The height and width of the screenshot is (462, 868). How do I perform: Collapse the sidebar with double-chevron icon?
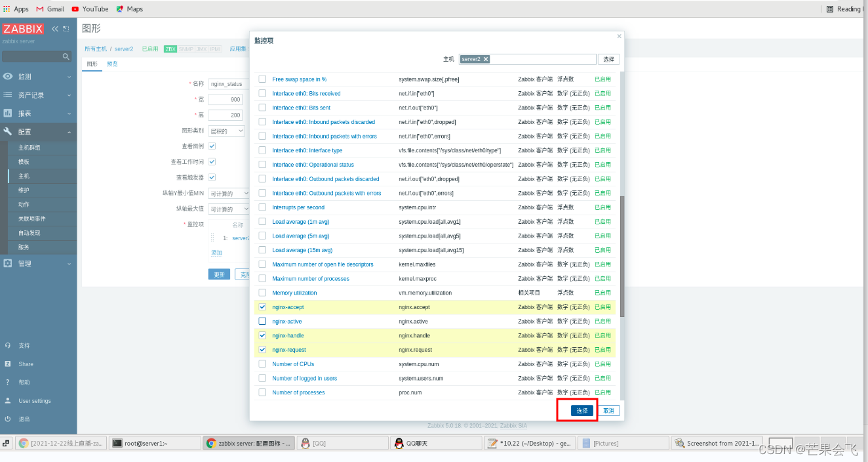pos(55,29)
